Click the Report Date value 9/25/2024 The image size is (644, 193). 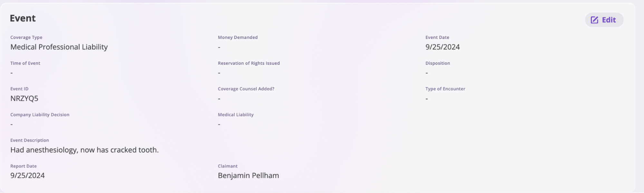27,176
